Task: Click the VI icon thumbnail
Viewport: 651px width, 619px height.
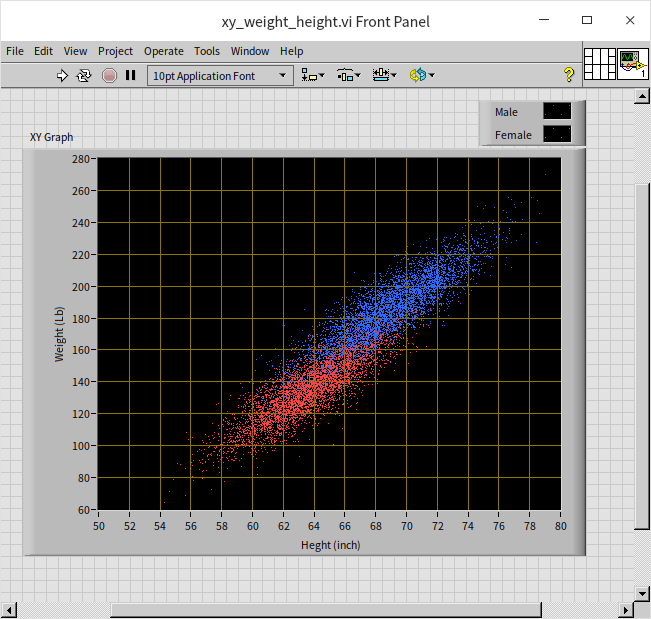Action: click(x=632, y=64)
